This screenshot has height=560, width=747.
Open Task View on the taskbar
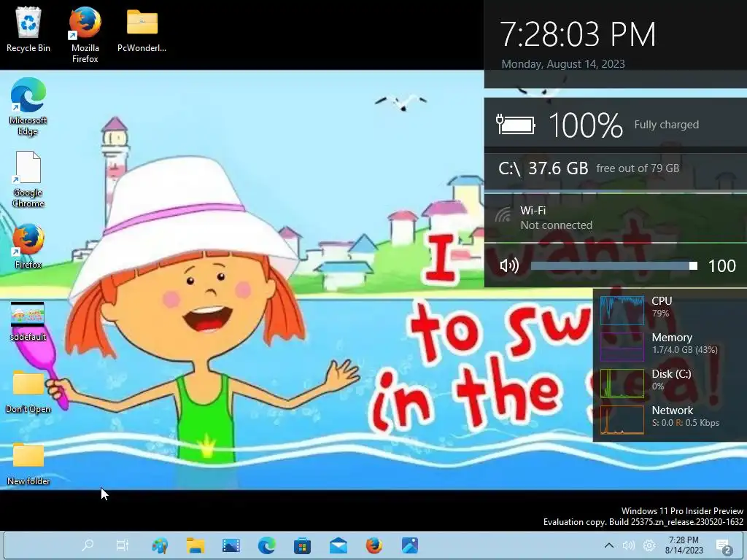point(123,545)
